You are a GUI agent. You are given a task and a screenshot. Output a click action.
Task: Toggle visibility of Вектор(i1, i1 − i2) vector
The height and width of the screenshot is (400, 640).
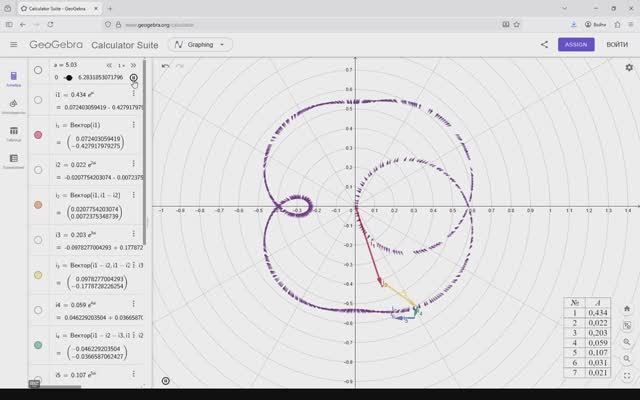pyautogui.click(x=38, y=205)
